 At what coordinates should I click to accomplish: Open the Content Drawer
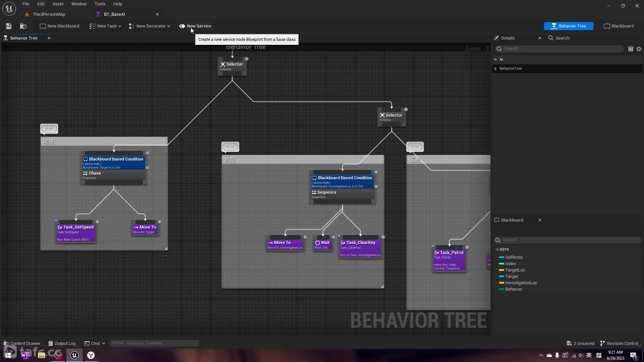(22, 343)
